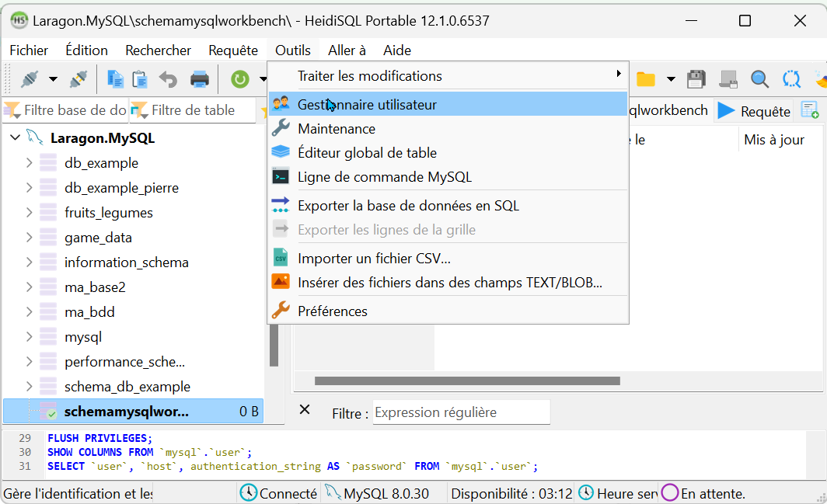Click the paste clipboard icon
This screenshot has width=827, height=504.
tap(140, 78)
